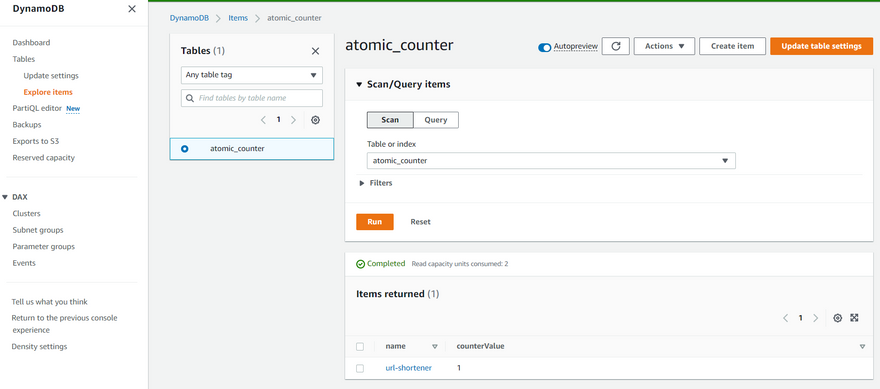Go to previous page in Tables list

(263, 120)
